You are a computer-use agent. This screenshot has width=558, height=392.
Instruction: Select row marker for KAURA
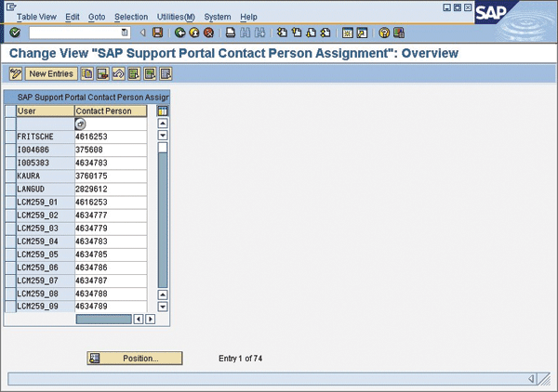pyautogui.click(x=10, y=176)
